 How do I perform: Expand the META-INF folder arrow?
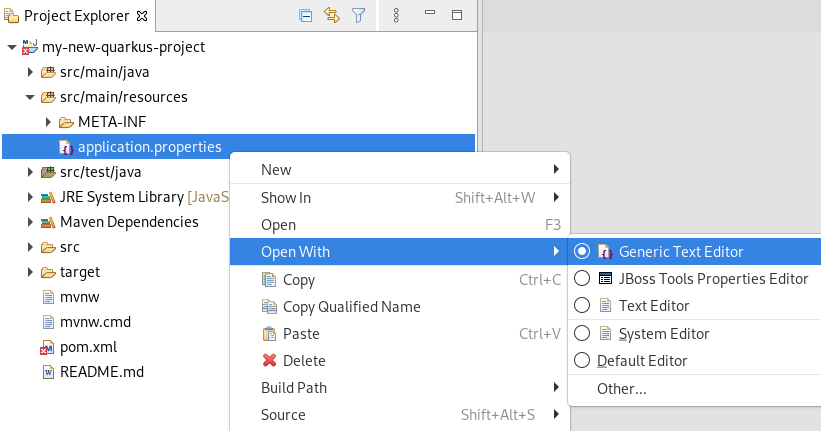[x=48, y=122]
